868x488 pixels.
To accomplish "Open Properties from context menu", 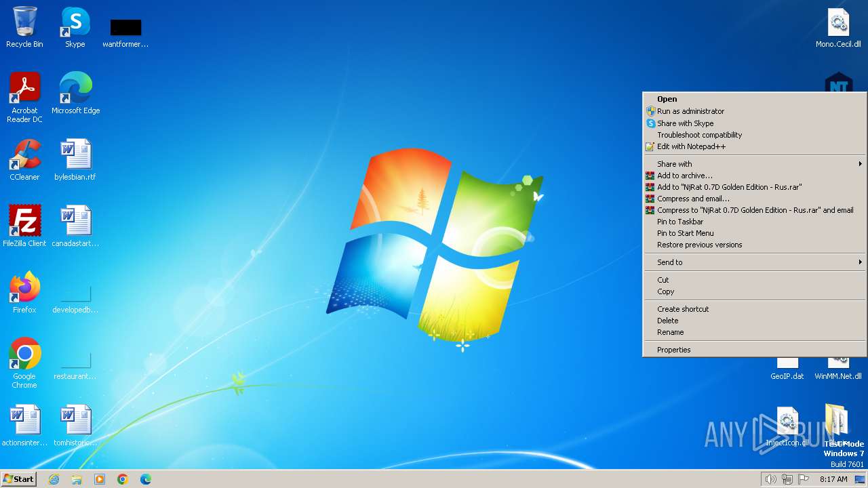I will pos(754,350).
